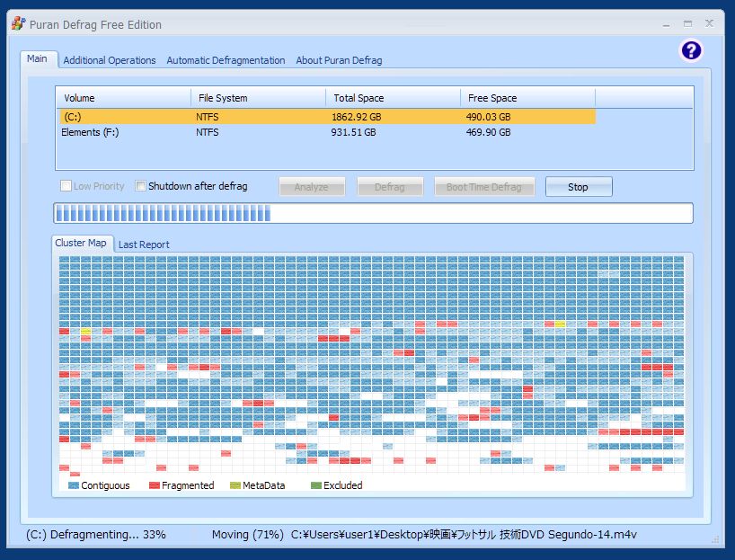Click the Total Space column header
Image resolution: width=735 pixels, height=560 pixels.
click(394, 98)
